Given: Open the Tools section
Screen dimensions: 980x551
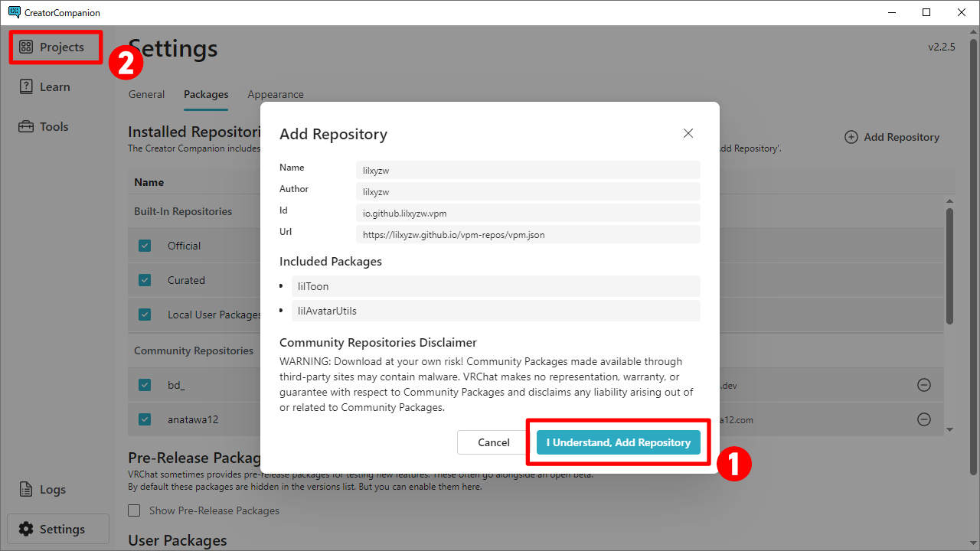Looking at the screenshot, I should (44, 127).
